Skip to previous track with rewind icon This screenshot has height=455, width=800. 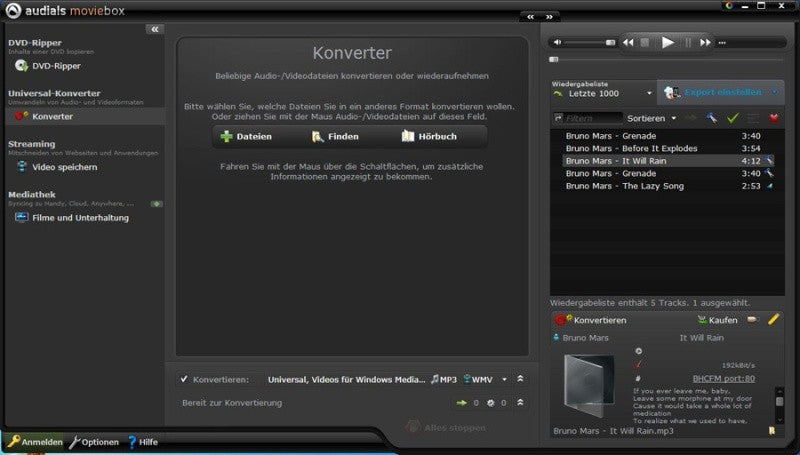[x=628, y=42]
